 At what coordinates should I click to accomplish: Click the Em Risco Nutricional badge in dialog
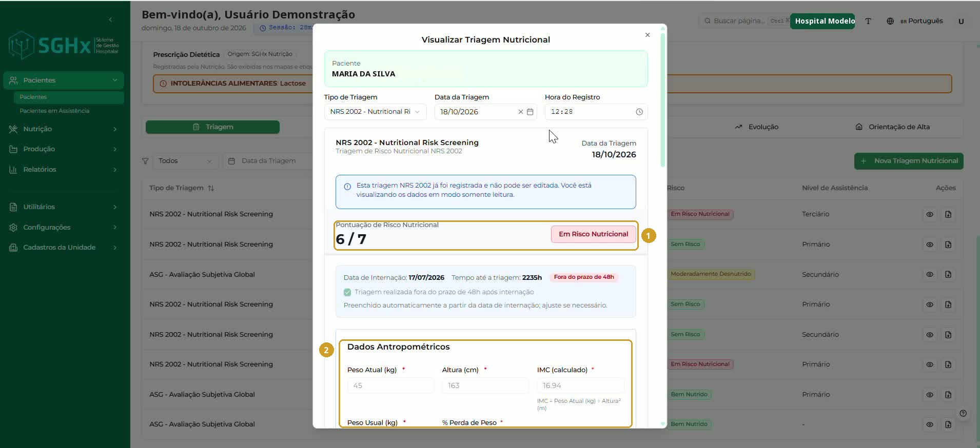[593, 234]
